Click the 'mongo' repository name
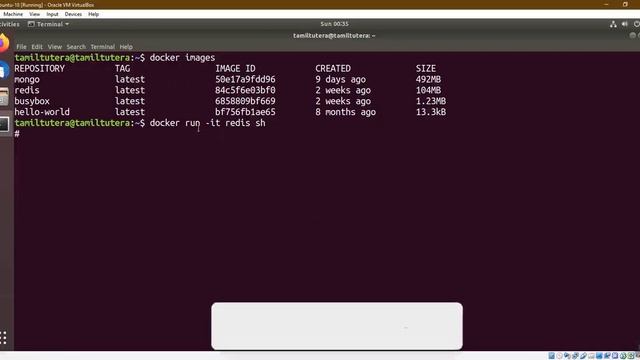Screen dimensions: 640x360 pyautogui.click(x=27, y=80)
